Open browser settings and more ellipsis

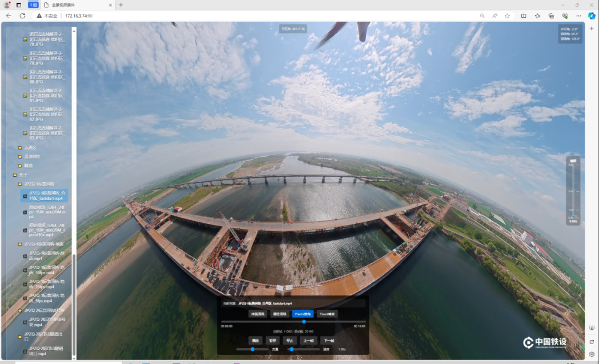tap(578, 16)
